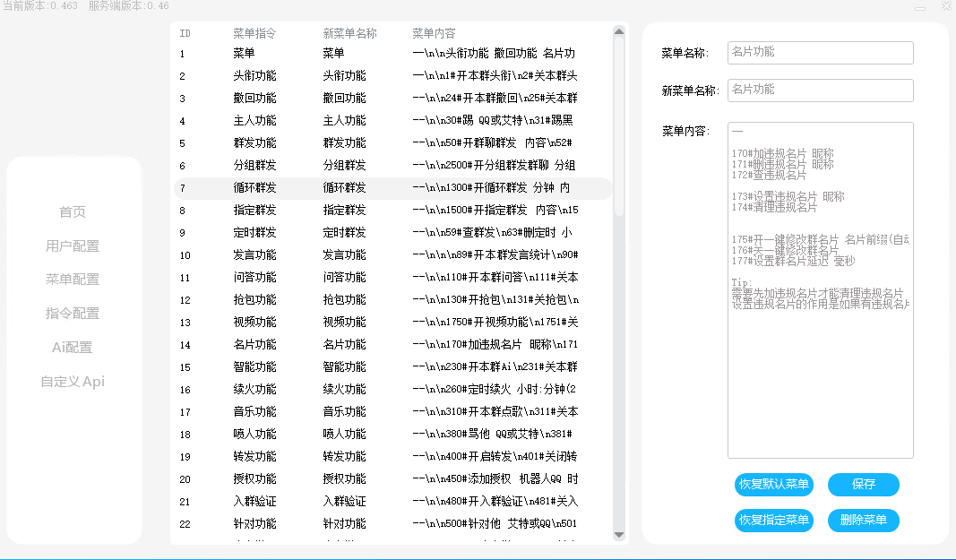Click the 菜单指令 column header
956x560 pixels.
[x=254, y=33]
